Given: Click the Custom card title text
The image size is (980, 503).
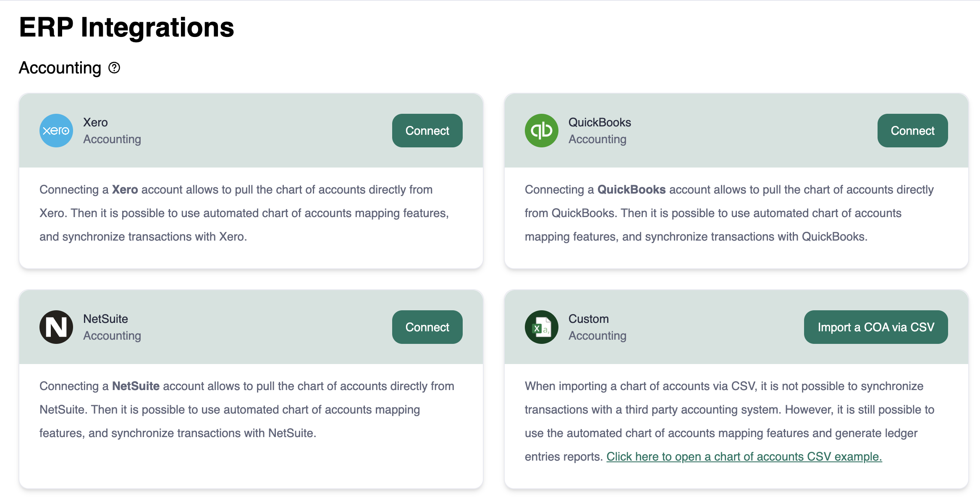Looking at the screenshot, I should (x=588, y=319).
